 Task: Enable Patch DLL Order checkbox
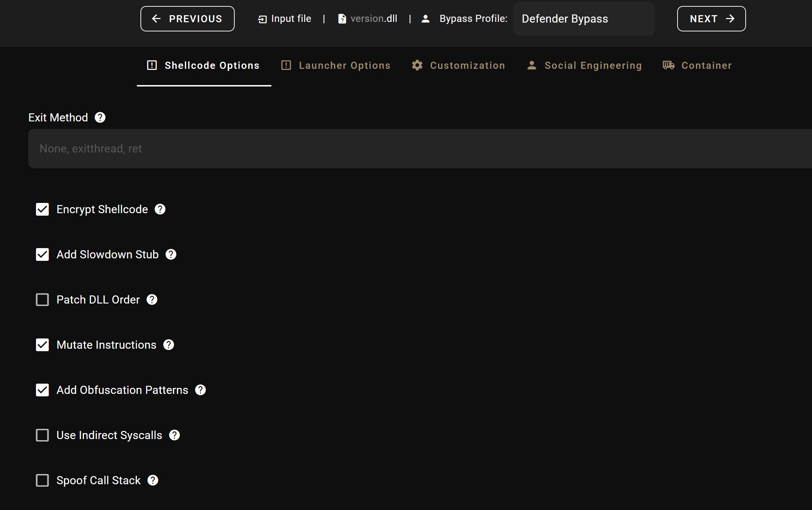(42, 300)
